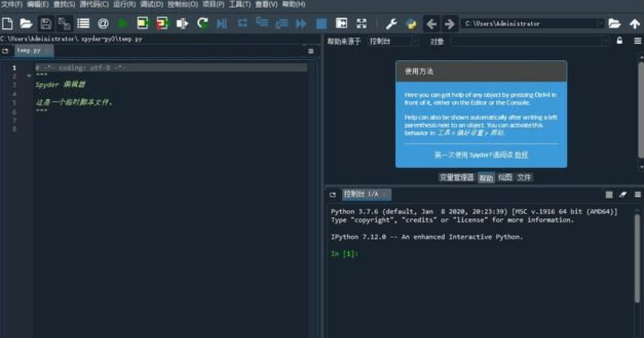Run the current cell

click(142, 23)
